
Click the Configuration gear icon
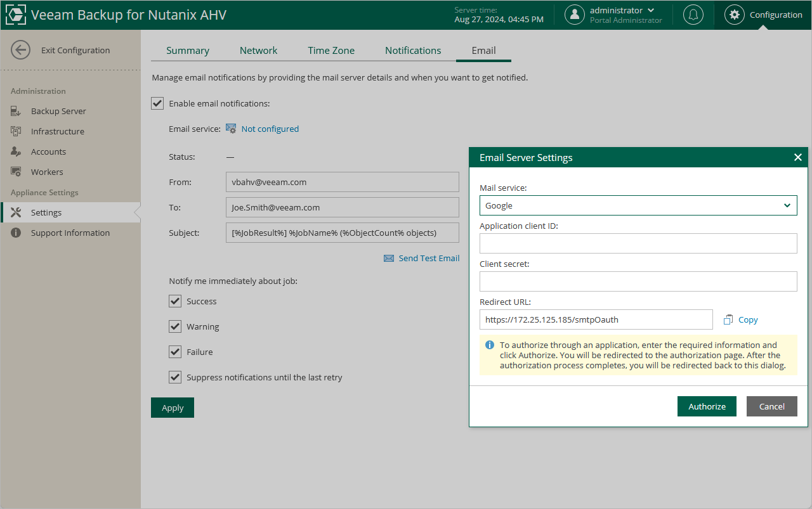pyautogui.click(x=734, y=15)
